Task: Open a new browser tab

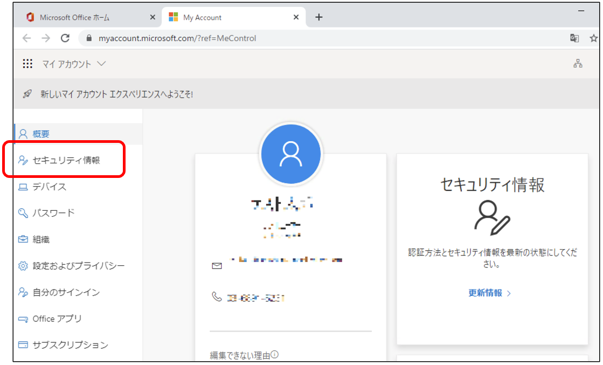Action: [x=319, y=17]
